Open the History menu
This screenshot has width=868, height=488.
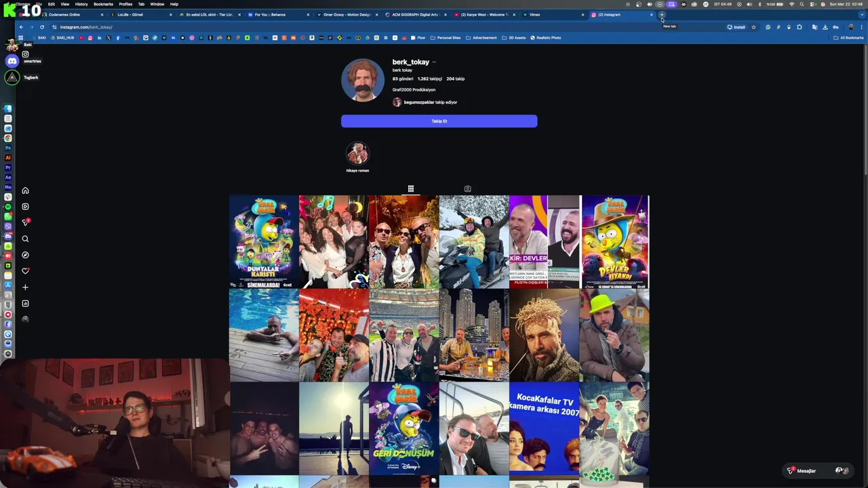pos(81,4)
